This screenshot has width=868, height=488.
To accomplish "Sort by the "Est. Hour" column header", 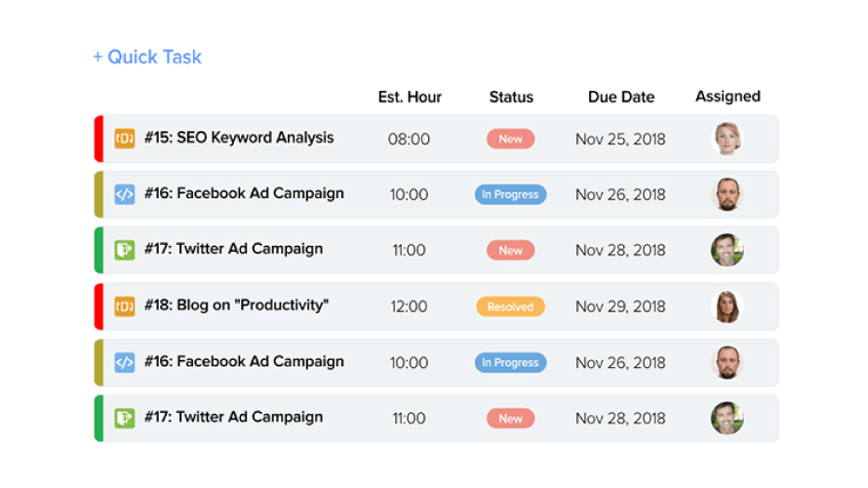I will click(x=410, y=97).
